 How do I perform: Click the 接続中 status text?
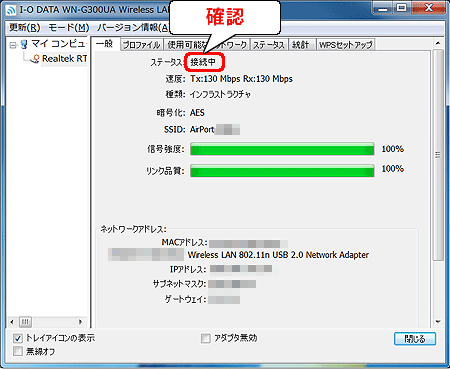tap(203, 62)
